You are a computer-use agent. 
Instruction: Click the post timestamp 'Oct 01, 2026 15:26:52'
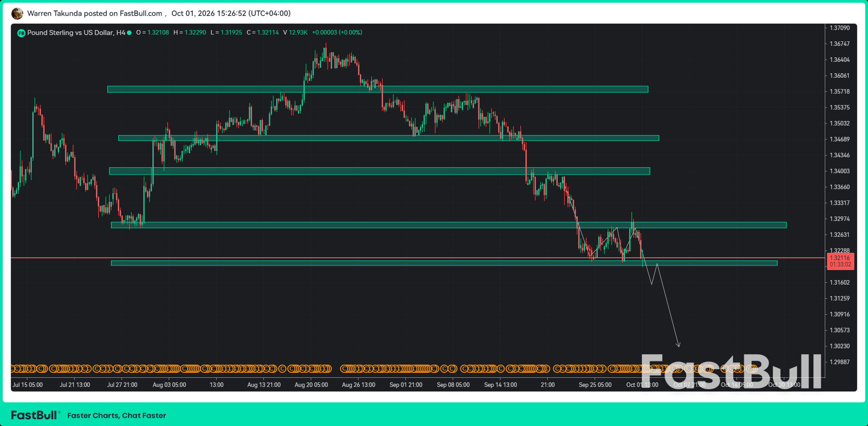point(209,13)
